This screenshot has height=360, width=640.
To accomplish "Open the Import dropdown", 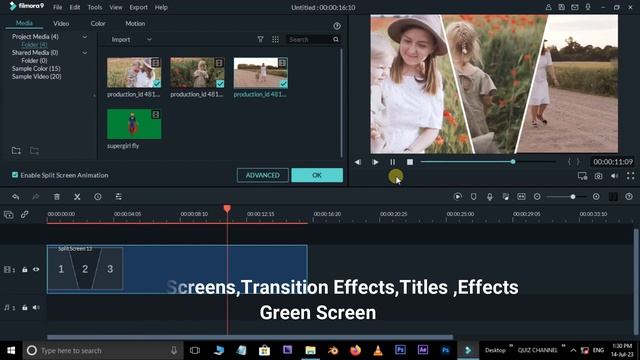I will [x=131, y=40].
